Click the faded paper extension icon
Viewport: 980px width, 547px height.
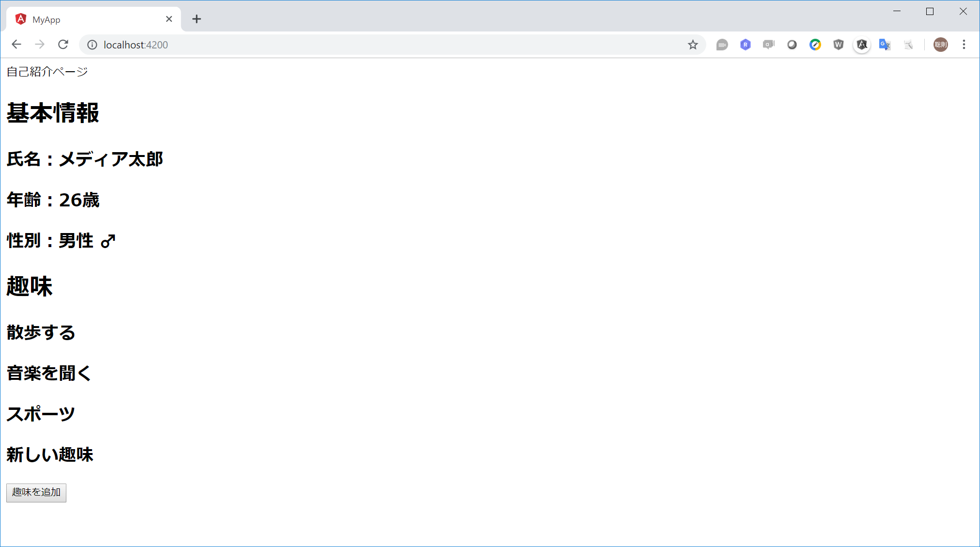908,45
